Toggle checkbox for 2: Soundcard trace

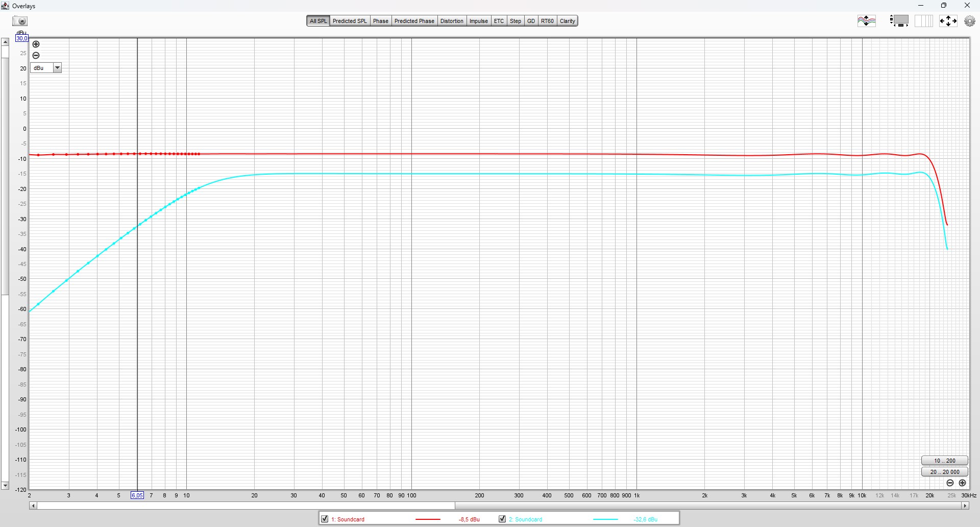pyautogui.click(x=502, y=519)
